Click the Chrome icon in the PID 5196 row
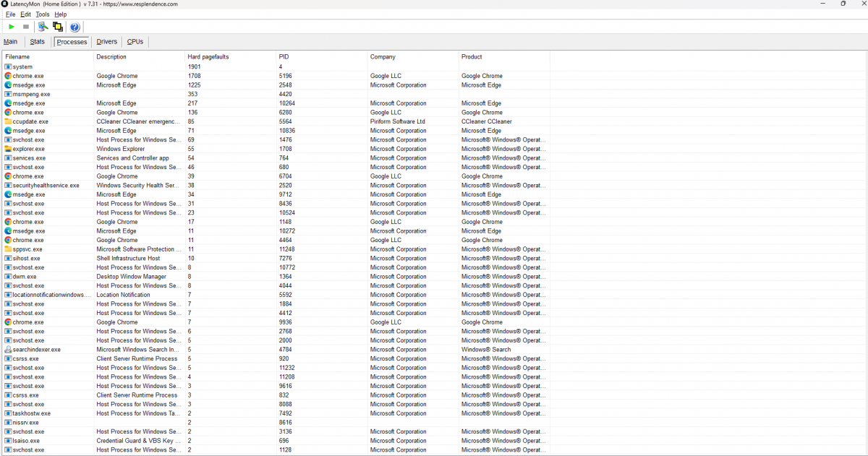Image resolution: width=868 pixels, height=456 pixels. (8, 76)
